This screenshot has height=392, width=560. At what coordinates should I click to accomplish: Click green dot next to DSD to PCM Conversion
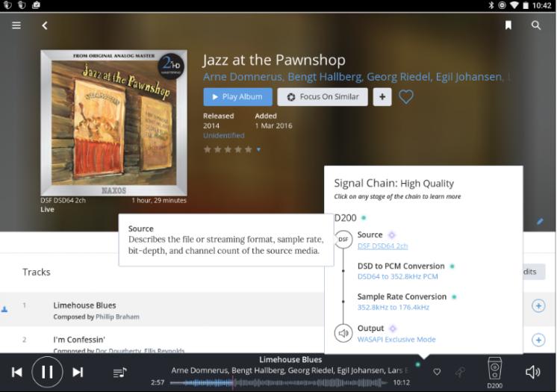tap(452, 267)
